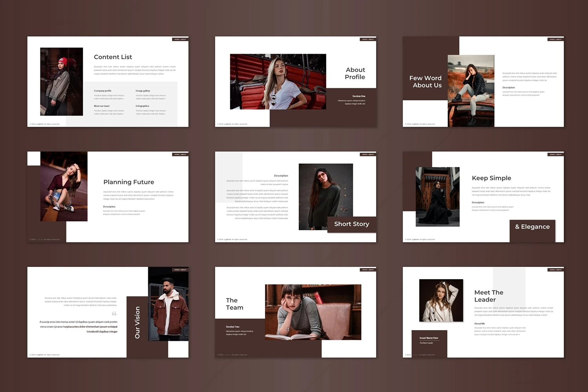The width and height of the screenshot is (588, 392).
Task: Select the "Few Word About Us" brown title block
Action: pos(426,82)
